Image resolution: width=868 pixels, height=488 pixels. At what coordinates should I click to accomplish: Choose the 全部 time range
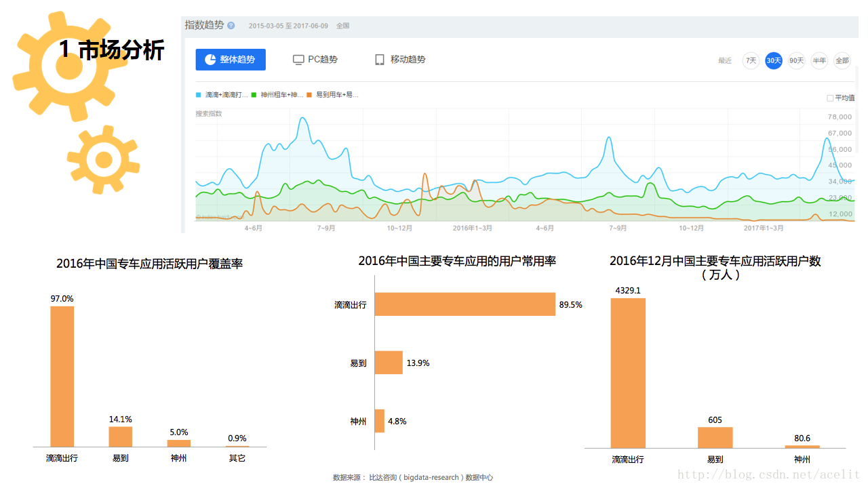[x=842, y=60]
